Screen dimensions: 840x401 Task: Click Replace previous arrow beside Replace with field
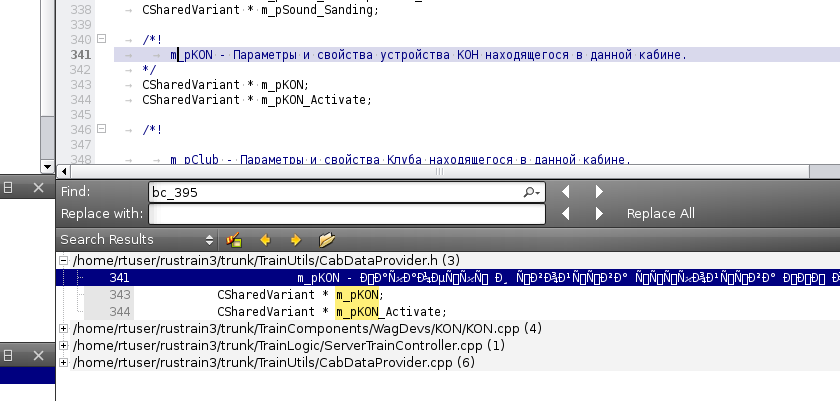565,213
